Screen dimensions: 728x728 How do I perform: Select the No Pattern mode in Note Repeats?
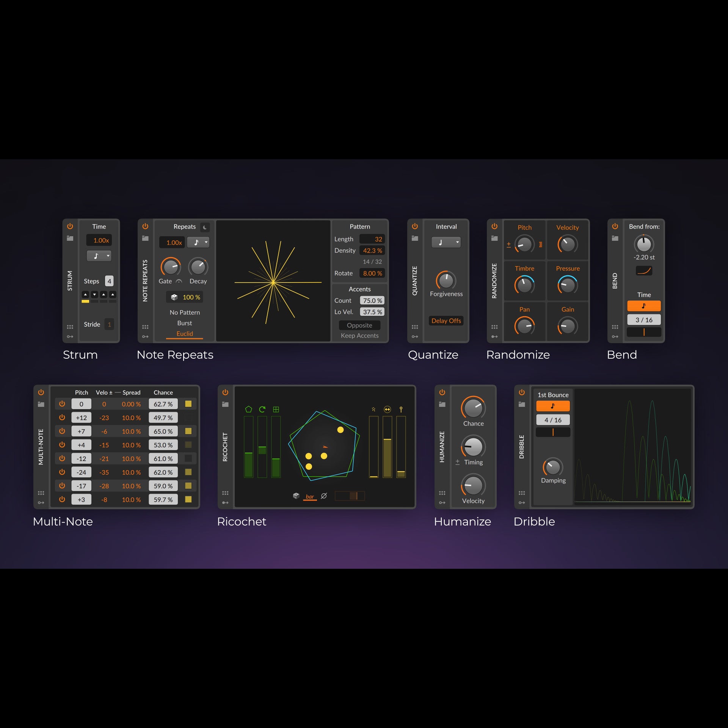pos(185,312)
